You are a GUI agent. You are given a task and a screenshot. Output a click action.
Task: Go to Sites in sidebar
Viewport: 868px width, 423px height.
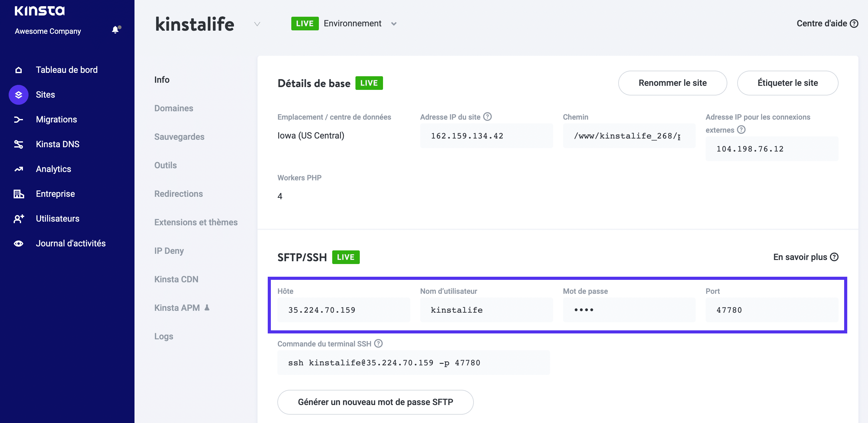tap(46, 95)
